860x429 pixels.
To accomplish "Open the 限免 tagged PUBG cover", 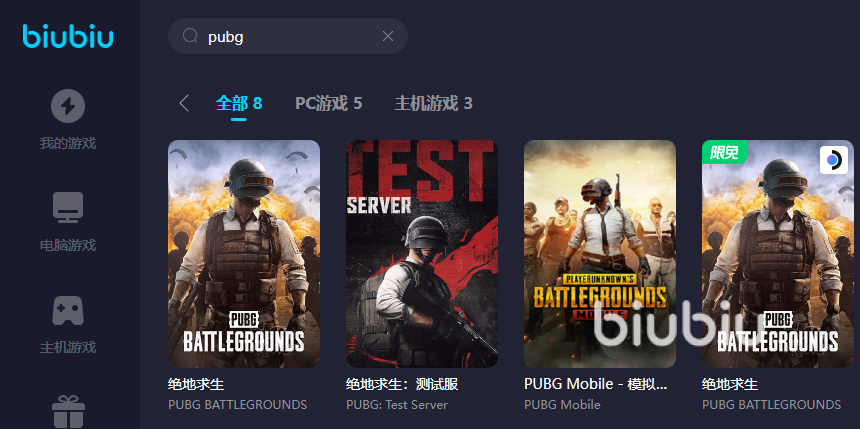I will pos(778,253).
